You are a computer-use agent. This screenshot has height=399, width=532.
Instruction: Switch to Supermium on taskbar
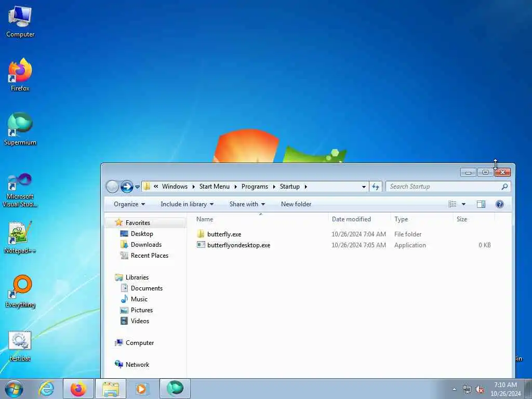tap(175, 389)
